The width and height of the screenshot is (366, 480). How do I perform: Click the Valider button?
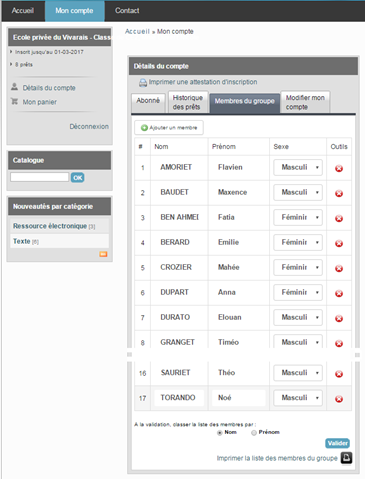(x=337, y=443)
